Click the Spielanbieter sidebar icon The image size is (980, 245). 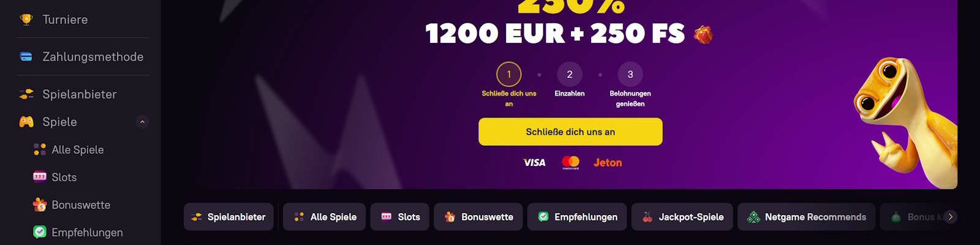pyautogui.click(x=26, y=94)
